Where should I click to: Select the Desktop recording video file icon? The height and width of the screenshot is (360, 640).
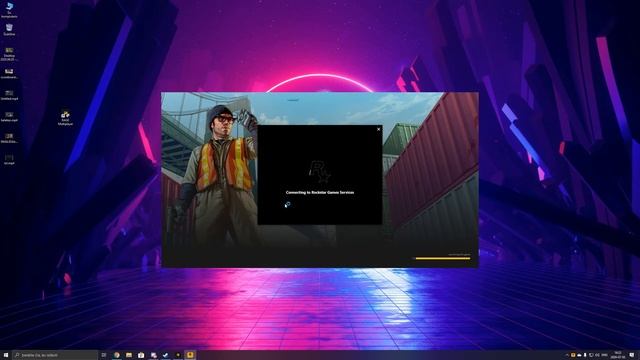tap(9, 54)
